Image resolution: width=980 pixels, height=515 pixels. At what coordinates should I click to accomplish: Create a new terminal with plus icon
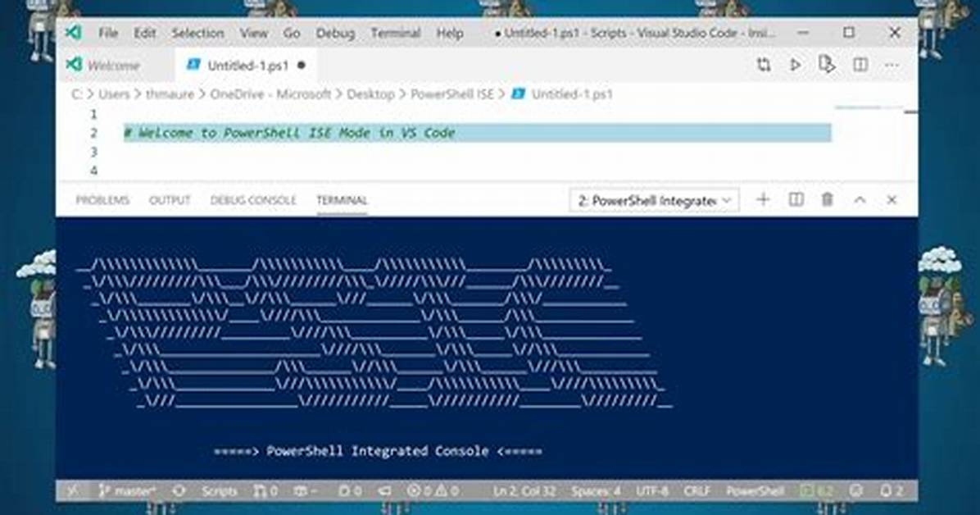point(763,199)
